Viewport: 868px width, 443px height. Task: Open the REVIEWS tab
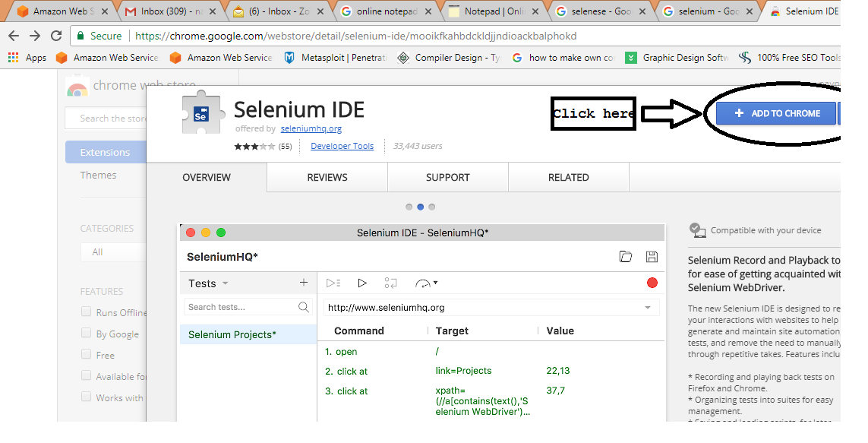327,177
